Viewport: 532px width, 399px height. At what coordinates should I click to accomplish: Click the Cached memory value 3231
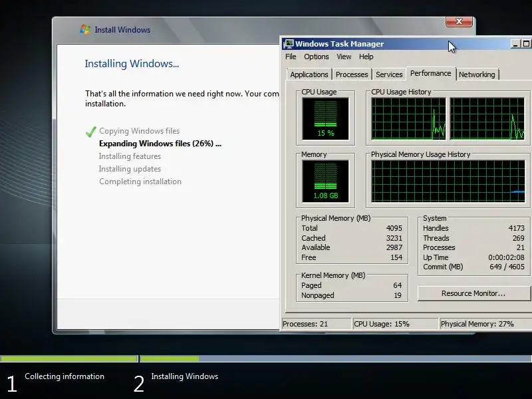(394, 238)
